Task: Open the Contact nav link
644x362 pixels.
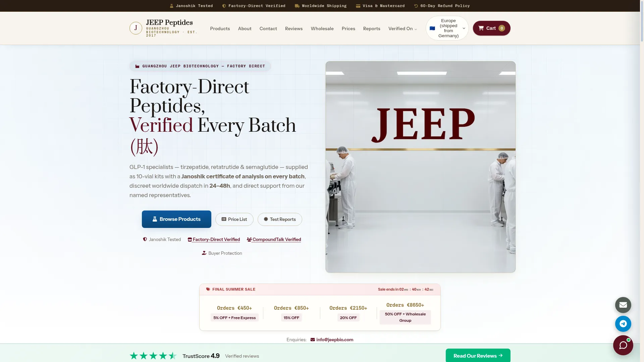Action: coord(268,28)
